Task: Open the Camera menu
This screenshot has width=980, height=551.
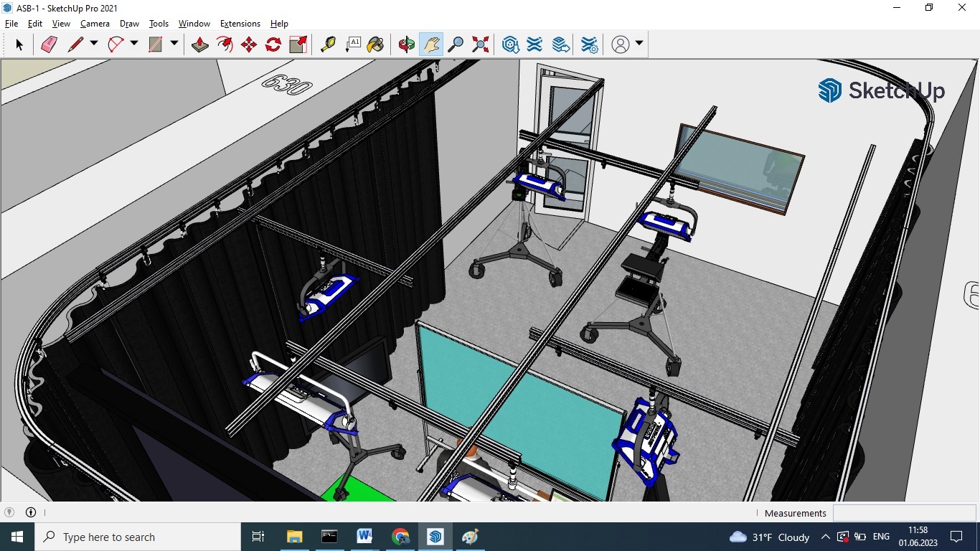Action: 95,24
